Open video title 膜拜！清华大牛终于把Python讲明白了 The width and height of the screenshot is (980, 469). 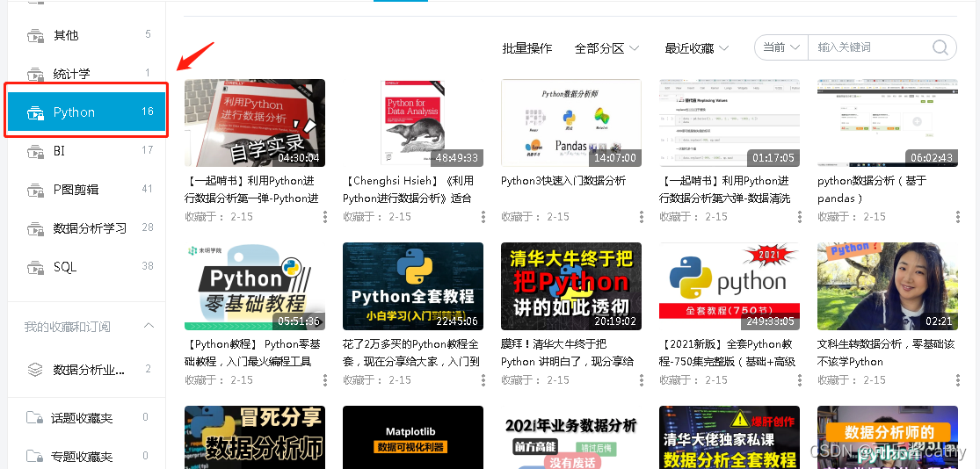[568, 352]
